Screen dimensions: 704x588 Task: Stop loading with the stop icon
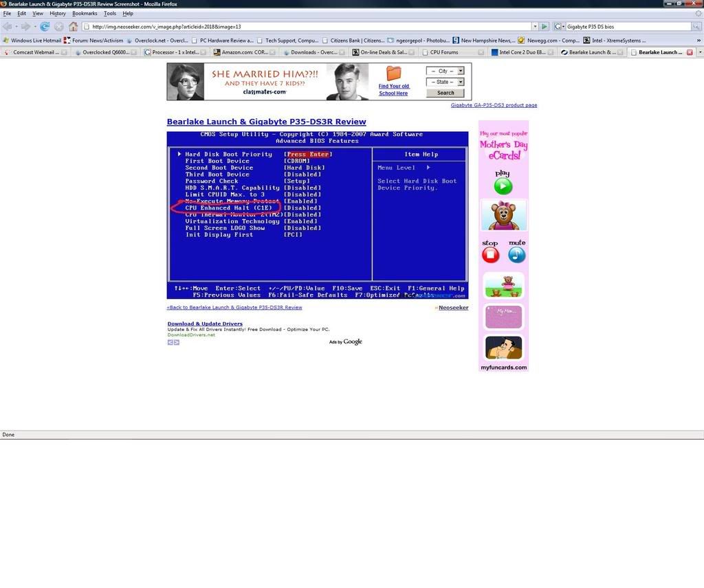point(59,27)
